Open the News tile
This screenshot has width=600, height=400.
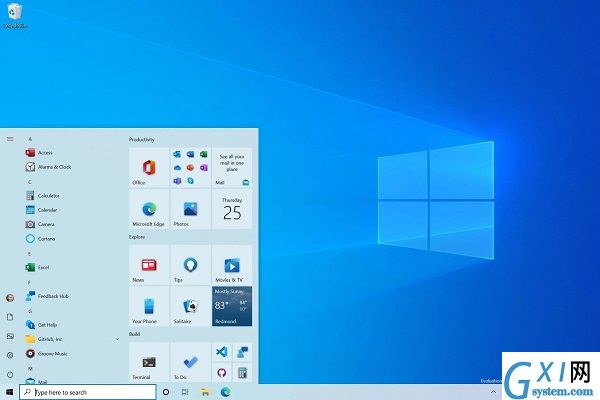pos(149,265)
